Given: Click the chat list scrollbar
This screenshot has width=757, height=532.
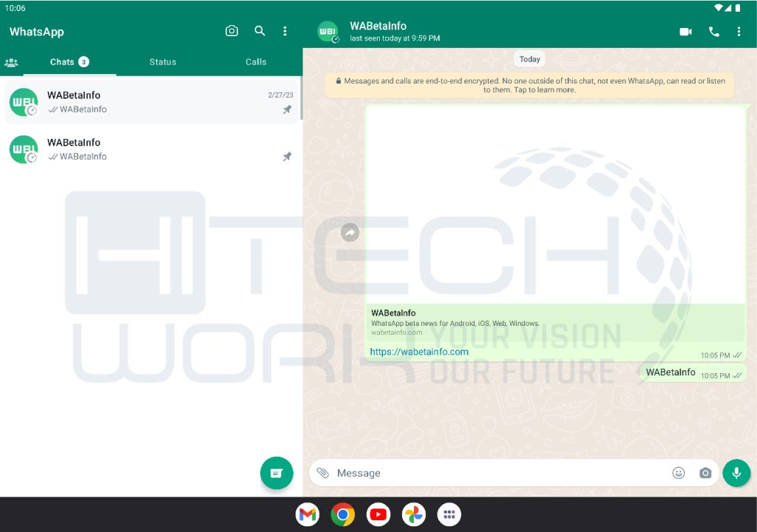Looking at the screenshot, I should coord(302,98).
